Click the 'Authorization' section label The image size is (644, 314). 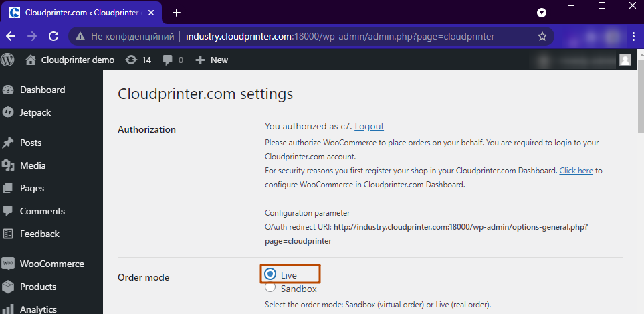click(146, 129)
